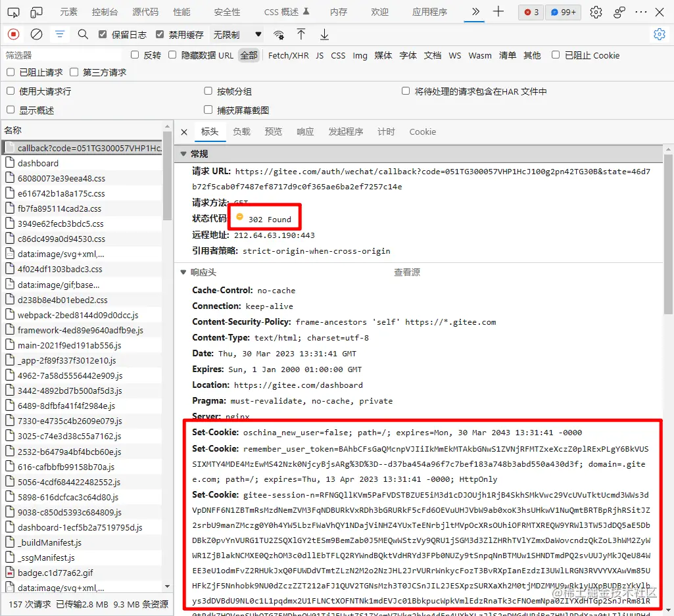
Task: Close request details panel X
Action: coord(184,132)
